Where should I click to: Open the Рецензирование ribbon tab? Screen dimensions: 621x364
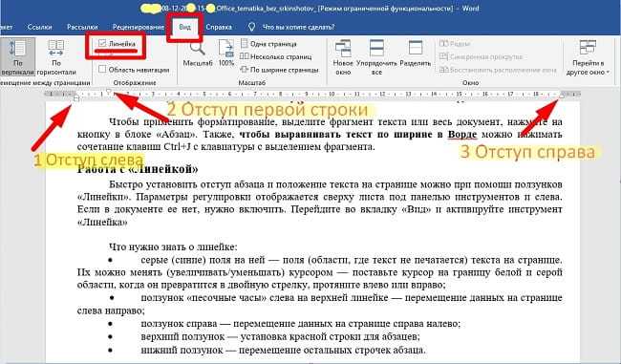[138, 27]
